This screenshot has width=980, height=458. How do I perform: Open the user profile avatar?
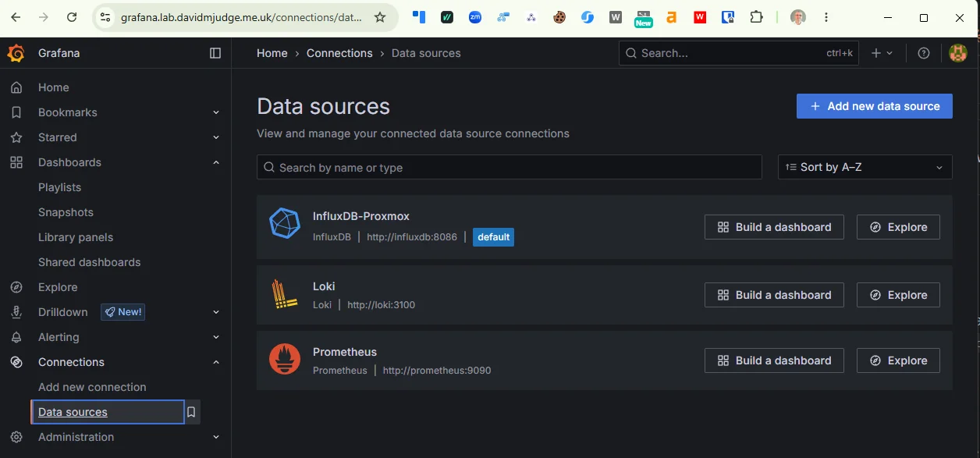[958, 53]
